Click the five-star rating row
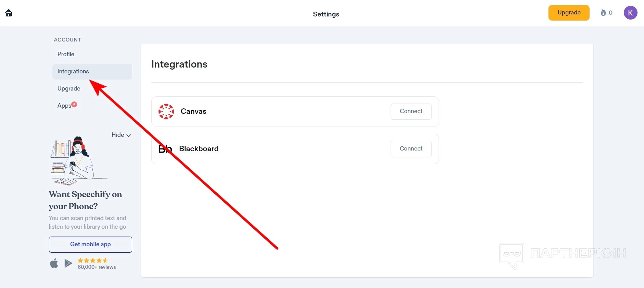 [x=93, y=261]
